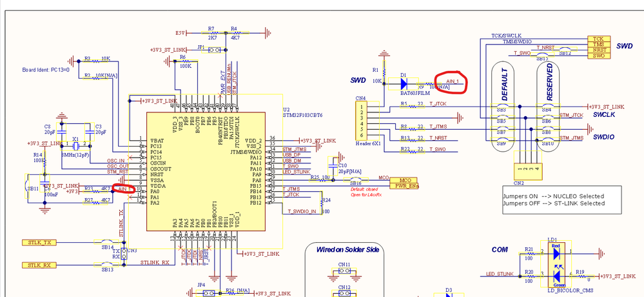The image size is (644, 297).
Task: Select resistor R14 100K
Action: click(x=44, y=163)
